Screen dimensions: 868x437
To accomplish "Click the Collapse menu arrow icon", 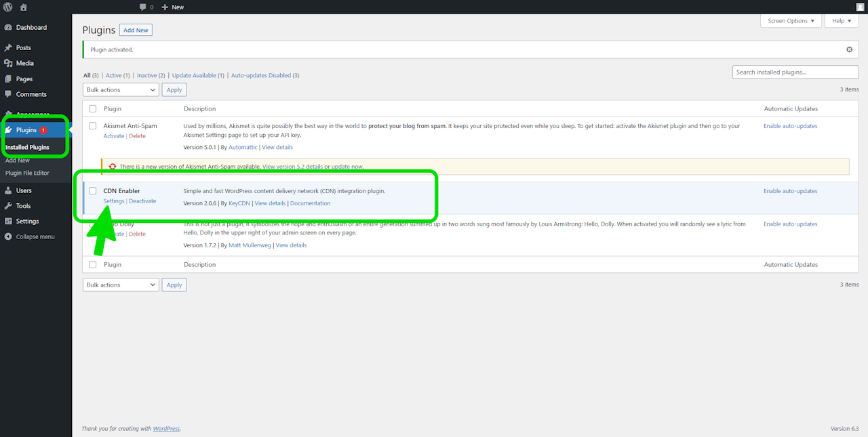I will point(8,237).
